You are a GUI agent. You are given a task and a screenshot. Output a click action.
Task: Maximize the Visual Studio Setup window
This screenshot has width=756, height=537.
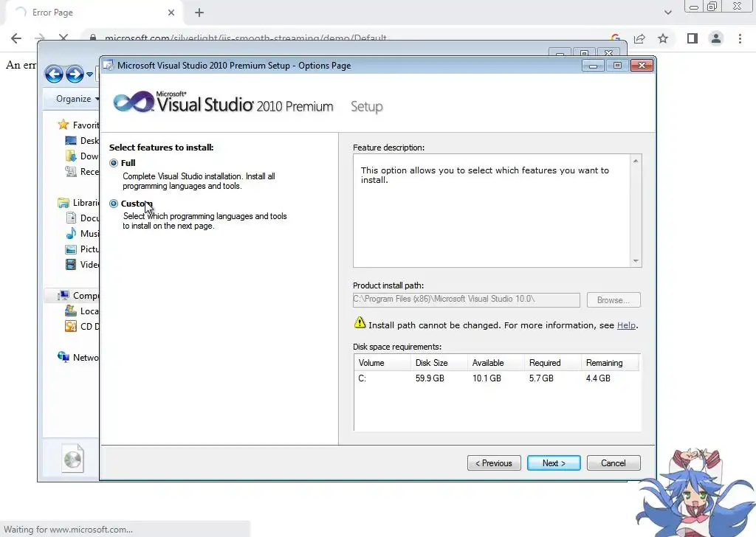(617, 66)
